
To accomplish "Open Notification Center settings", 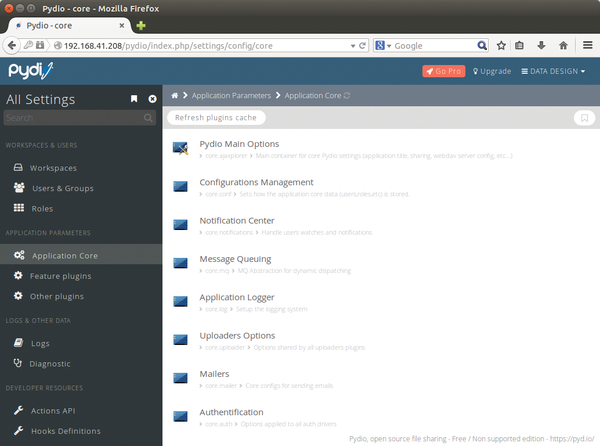I will 236,220.
